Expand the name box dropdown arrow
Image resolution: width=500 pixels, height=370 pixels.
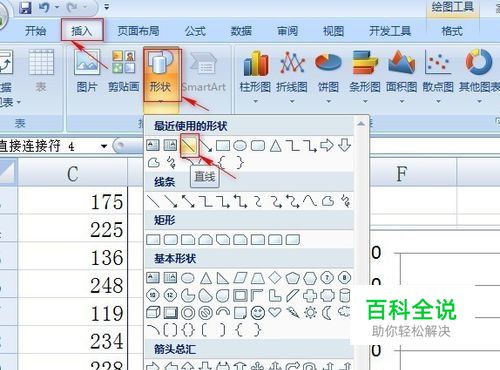(104, 146)
